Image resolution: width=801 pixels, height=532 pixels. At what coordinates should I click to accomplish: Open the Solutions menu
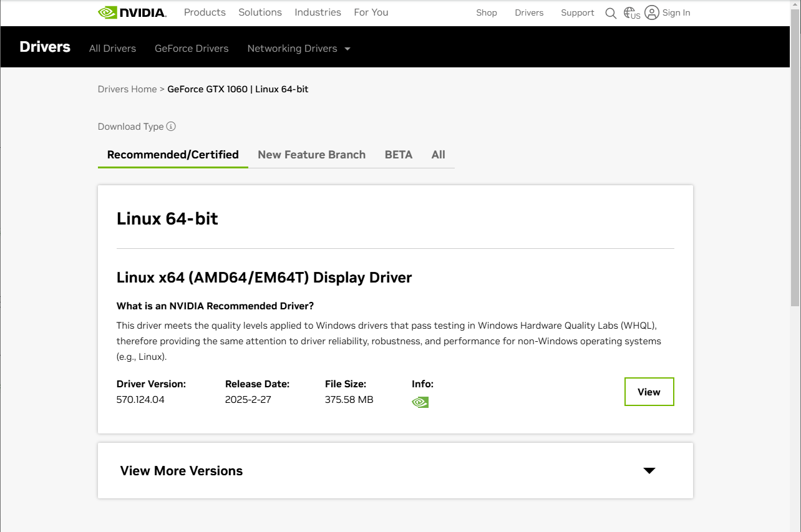[260, 12]
